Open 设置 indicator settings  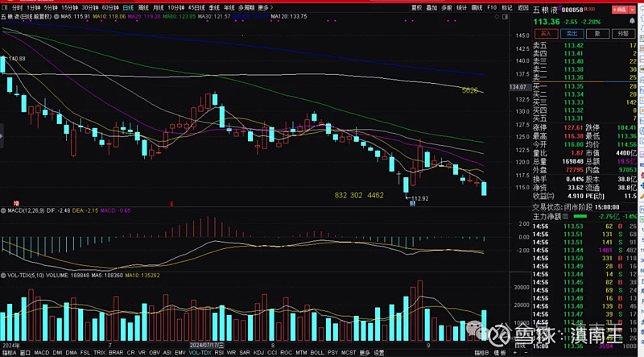click(x=378, y=353)
